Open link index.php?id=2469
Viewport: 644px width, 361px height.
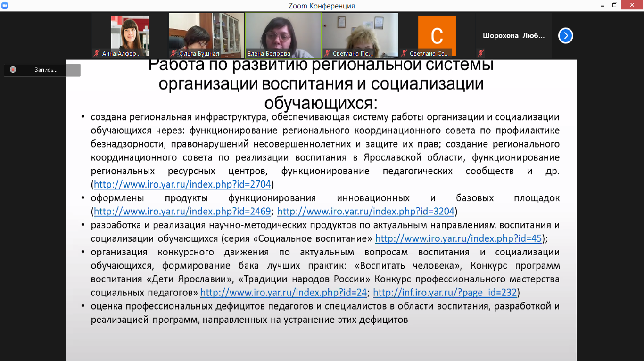coord(182,211)
